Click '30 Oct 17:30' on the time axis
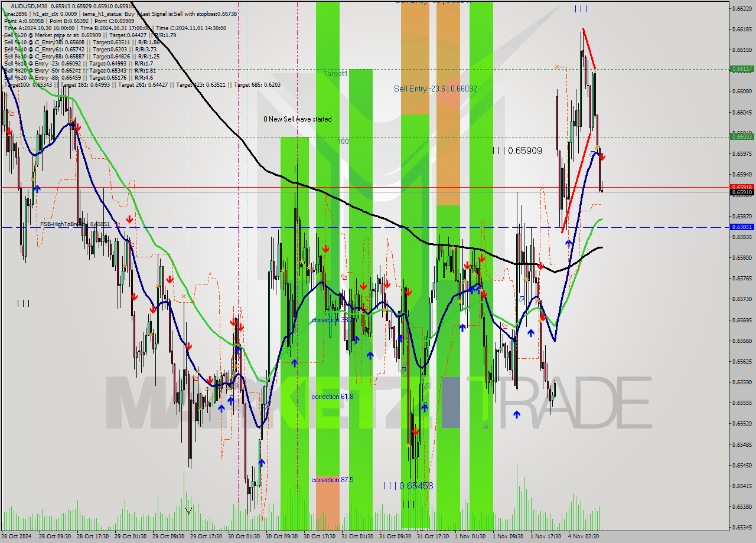Viewport: 756px width, 543px height. (x=320, y=536)
